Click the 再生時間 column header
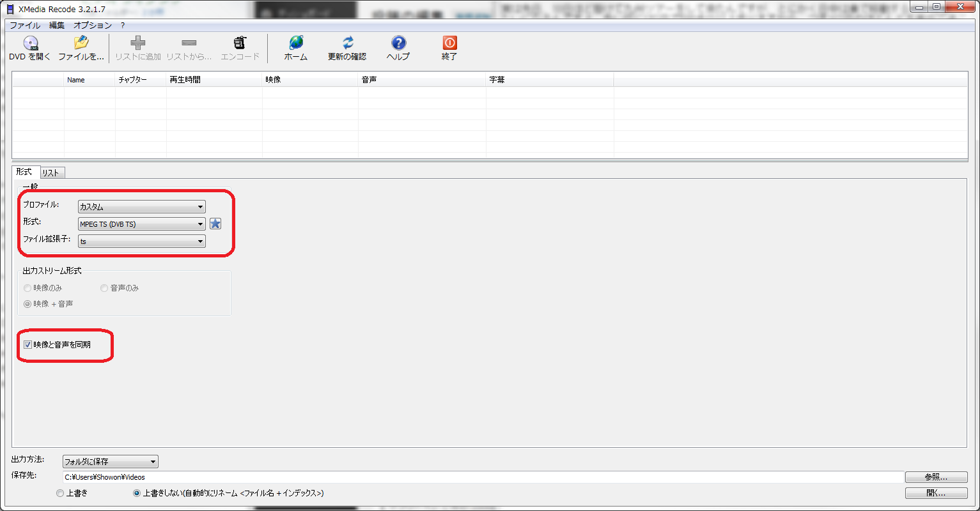Image resolution: width=980 pixels, height=511 pixels. click(214, 80)
